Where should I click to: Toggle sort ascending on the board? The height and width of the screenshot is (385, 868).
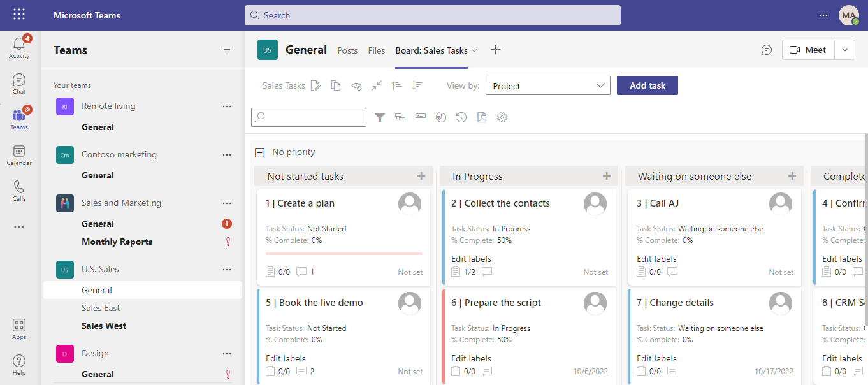pos(396,85)
